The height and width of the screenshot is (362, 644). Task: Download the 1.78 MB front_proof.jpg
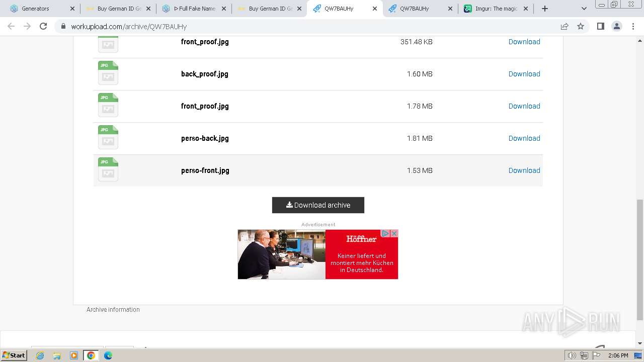[x=524, y=106]
